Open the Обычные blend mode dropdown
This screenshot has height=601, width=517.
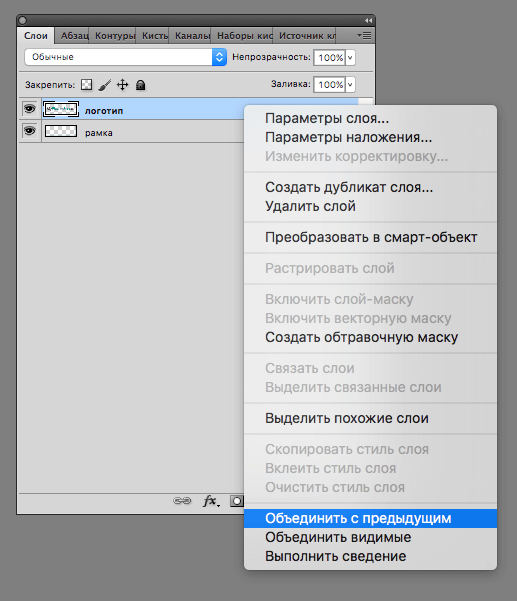pyautogui.click(x=125, y=57)
